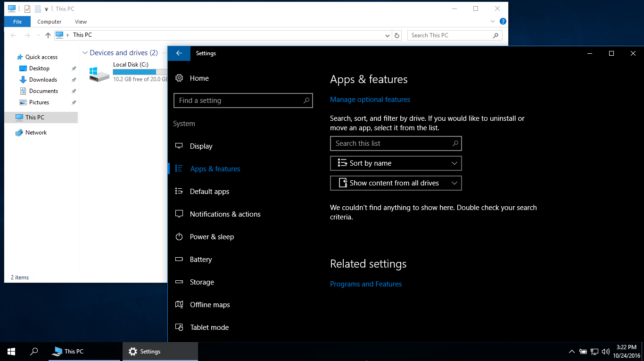Open Tablet mode settings

tap(209, 327)
